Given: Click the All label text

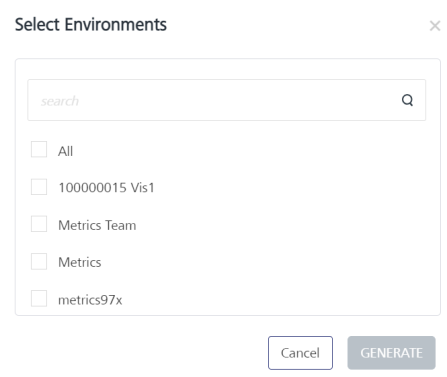Looking at the screenshot, I should click(x=65, y=151).
